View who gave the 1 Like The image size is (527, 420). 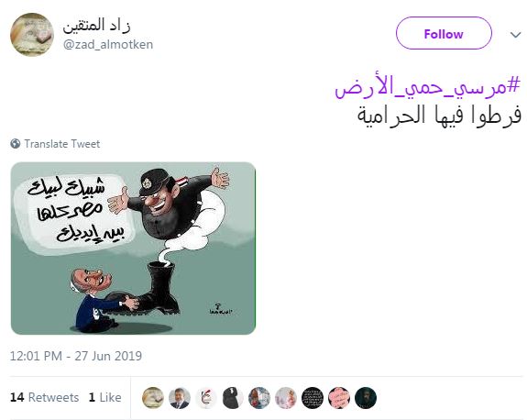(x=104, y=397)
